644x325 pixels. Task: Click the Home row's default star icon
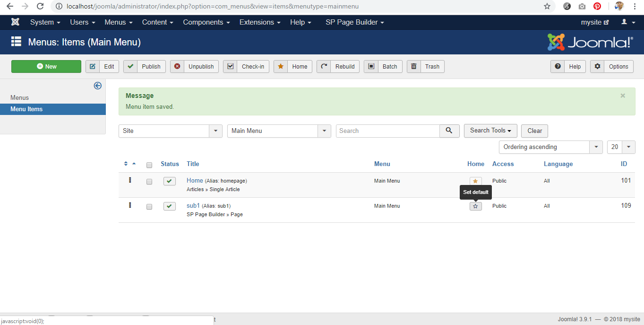(475, 181)
